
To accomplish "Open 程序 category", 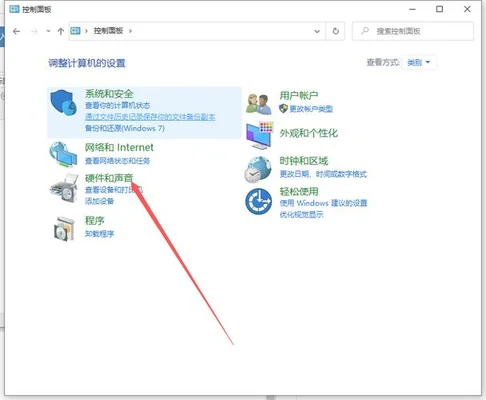I will tap(95, 220).
